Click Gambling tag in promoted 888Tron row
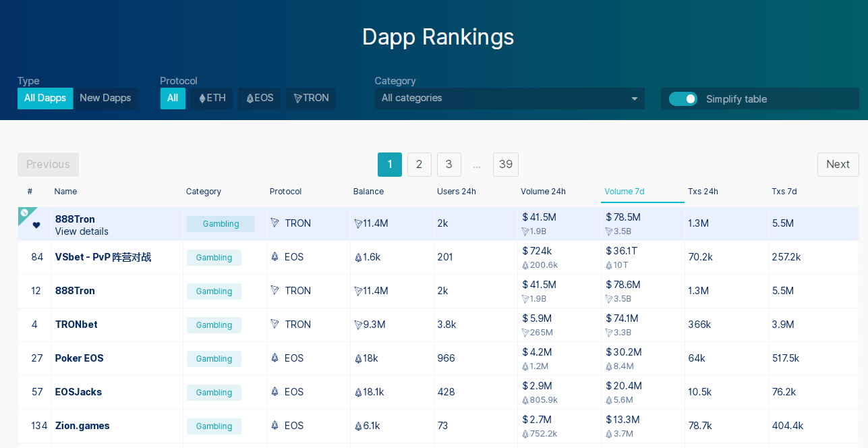 click(221, 224)
